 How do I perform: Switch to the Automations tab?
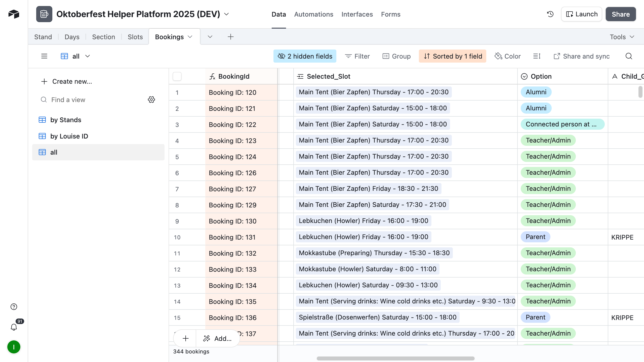coord(313,14)
